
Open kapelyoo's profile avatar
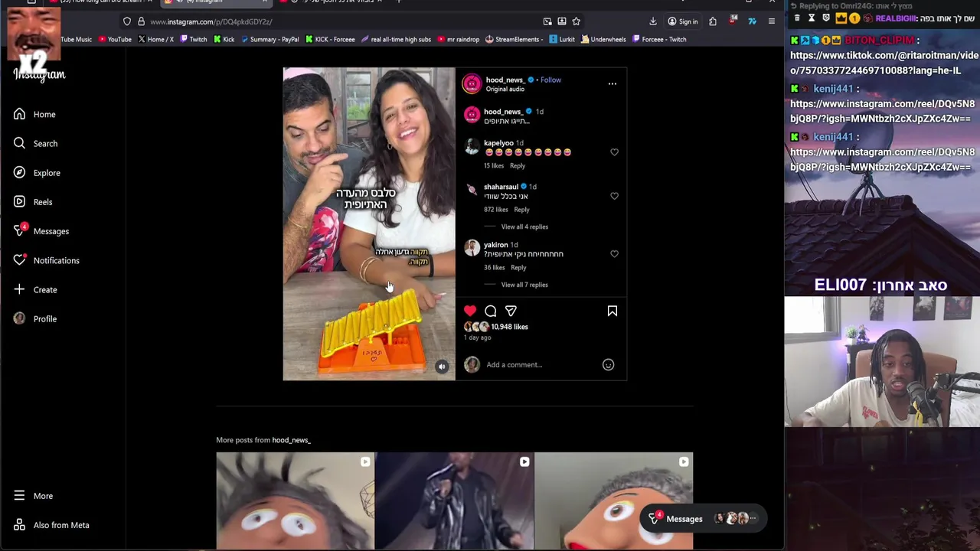pos(472,147)
